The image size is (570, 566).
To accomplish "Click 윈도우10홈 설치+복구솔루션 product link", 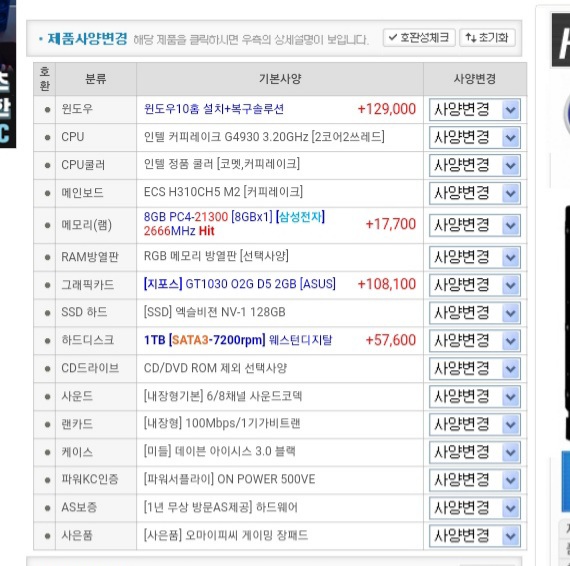I will [214, 109].
